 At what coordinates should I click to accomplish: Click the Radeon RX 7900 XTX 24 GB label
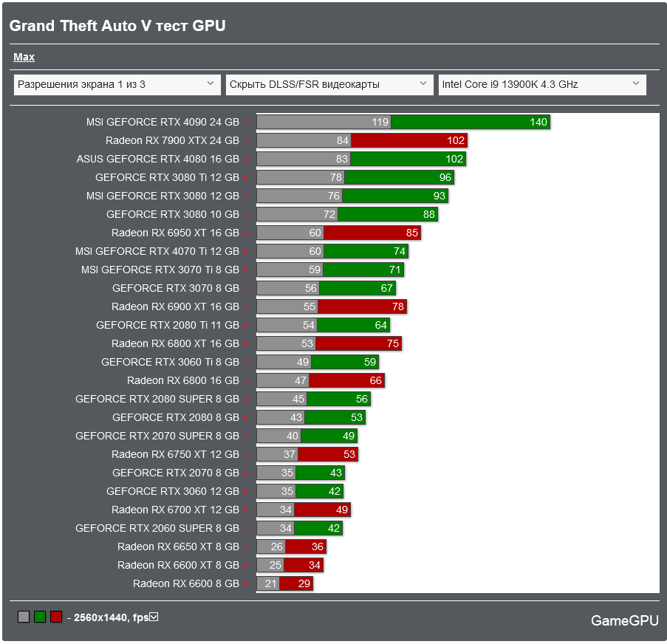pyautogui.click(x=172, y=140)
